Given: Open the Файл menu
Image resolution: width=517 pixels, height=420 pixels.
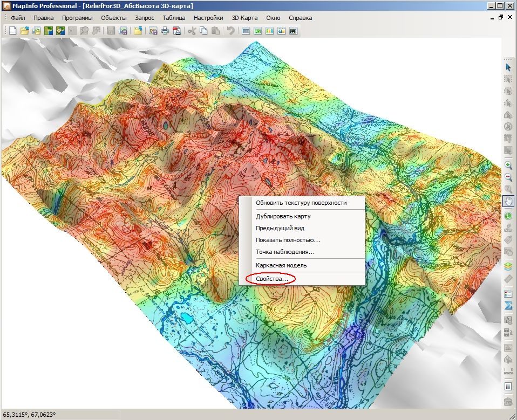Looking at the screenshot, I should click(18, 18).
